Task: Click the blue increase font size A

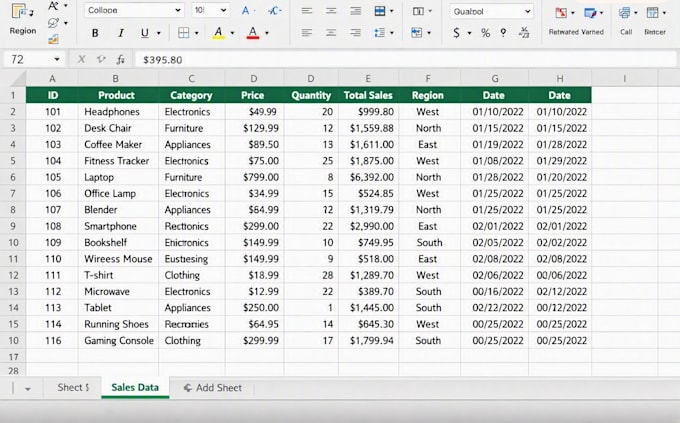Action: click(246, 11)
